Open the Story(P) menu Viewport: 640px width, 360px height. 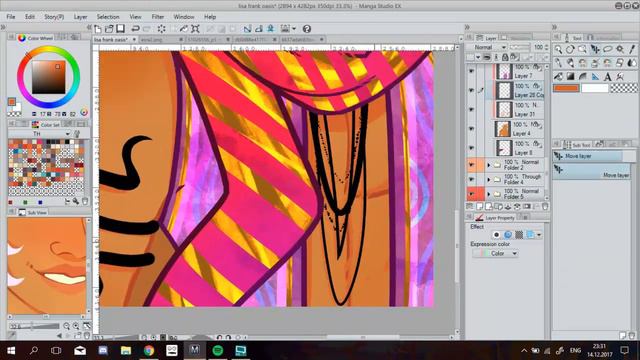click(54, 17)
